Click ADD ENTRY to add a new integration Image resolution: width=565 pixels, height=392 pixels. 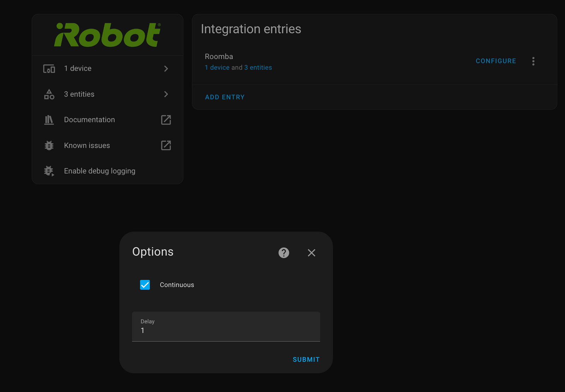pyautogui.click(x=225, y=97)
